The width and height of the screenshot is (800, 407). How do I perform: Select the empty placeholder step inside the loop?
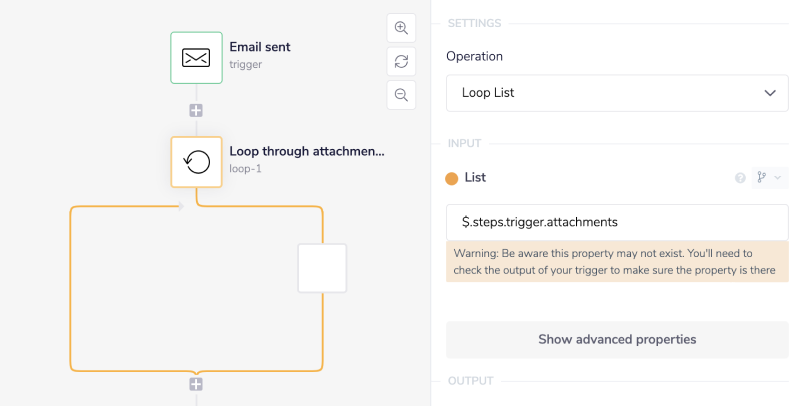click(x=322, y=268)
